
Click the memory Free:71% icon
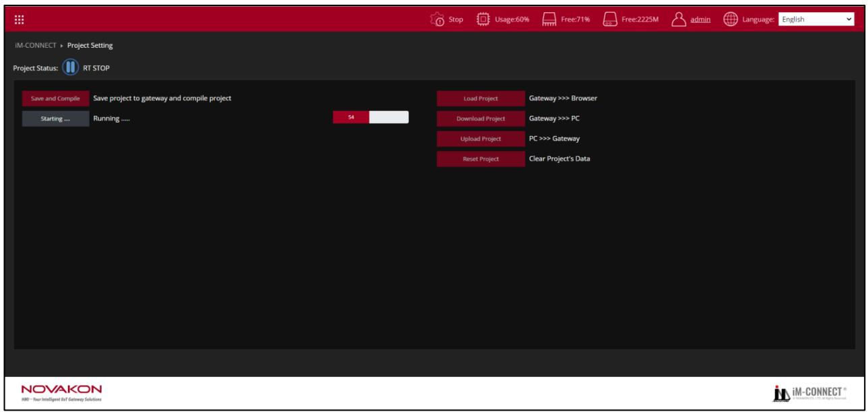pos(548,20)
